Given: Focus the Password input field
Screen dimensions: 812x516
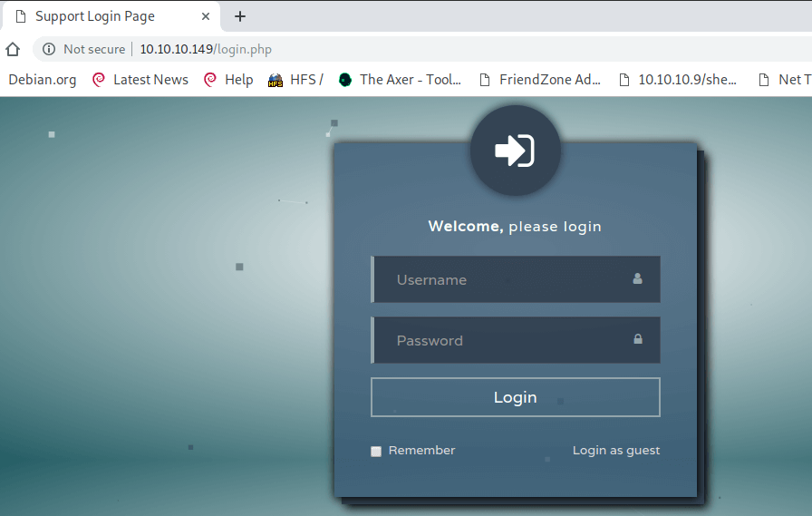Looking at the screenshot, I should click(x=516, y=340).
